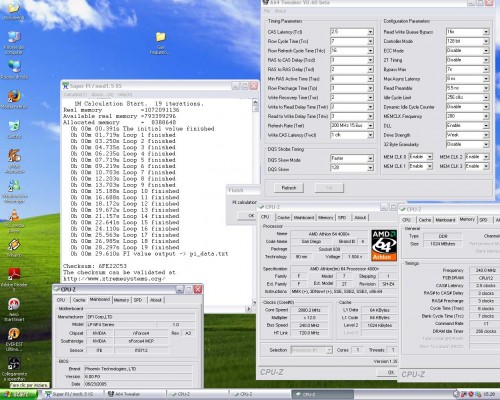
Task: Click the Windows start button
Action: pos(18,394)
